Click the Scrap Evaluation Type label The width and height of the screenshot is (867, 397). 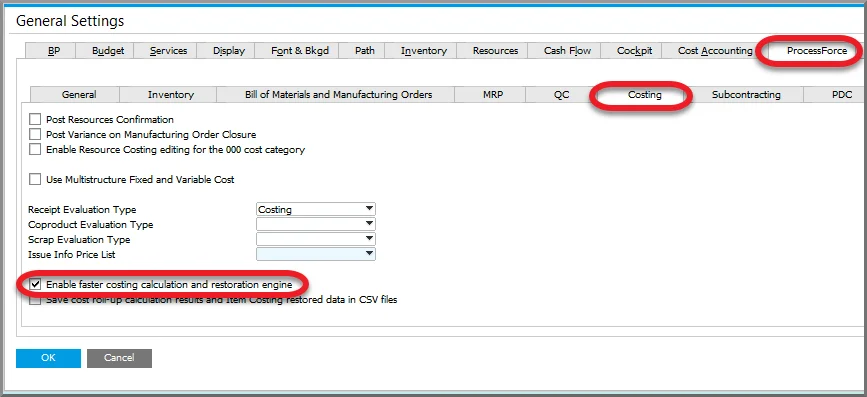pyautogui.click(x=79, y=239)
